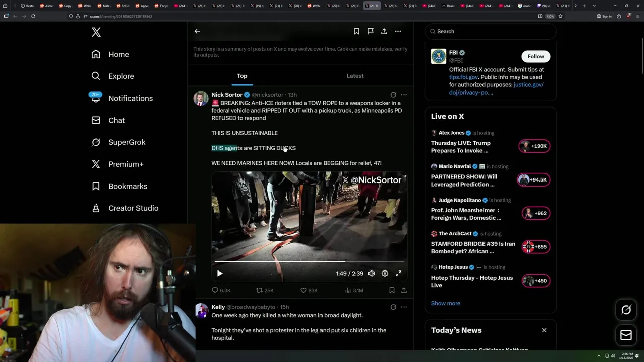The image size is (644, 362).
Task: Open Nick Sortor's profile picture
Action: [201, 98]
